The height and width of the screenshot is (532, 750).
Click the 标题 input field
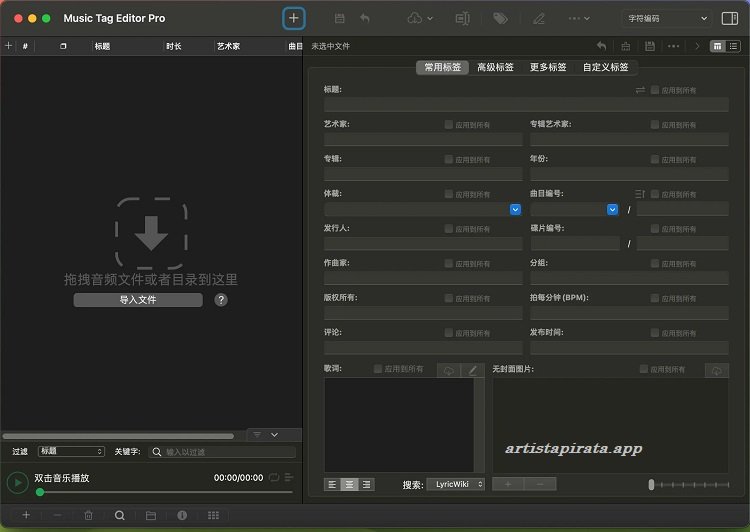(x=526, y=105)
